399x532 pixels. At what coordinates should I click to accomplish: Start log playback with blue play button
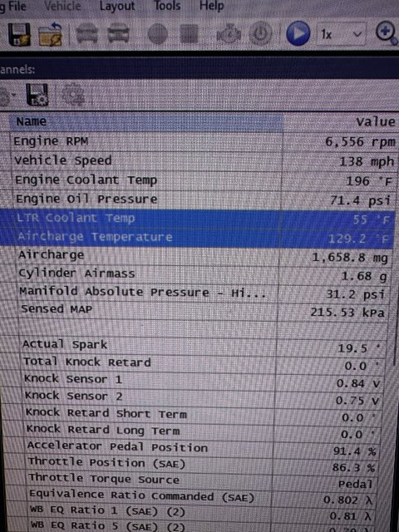click(298, 33)
